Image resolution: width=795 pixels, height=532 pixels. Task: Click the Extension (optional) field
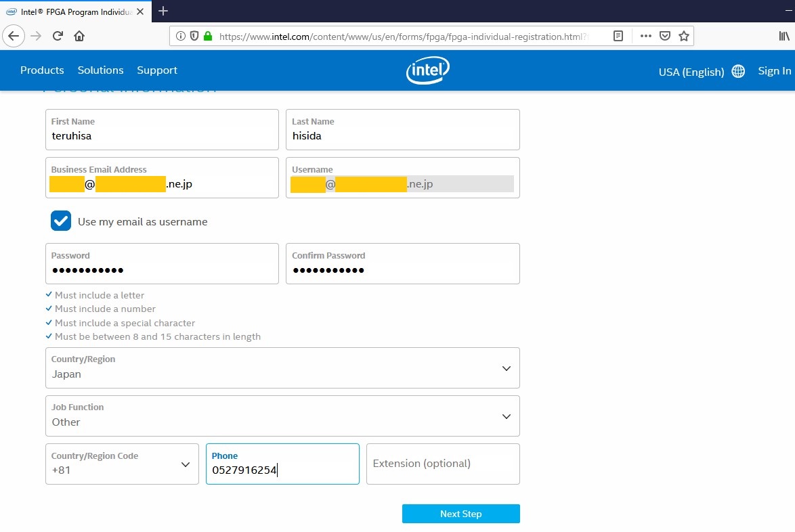[443, 464]
